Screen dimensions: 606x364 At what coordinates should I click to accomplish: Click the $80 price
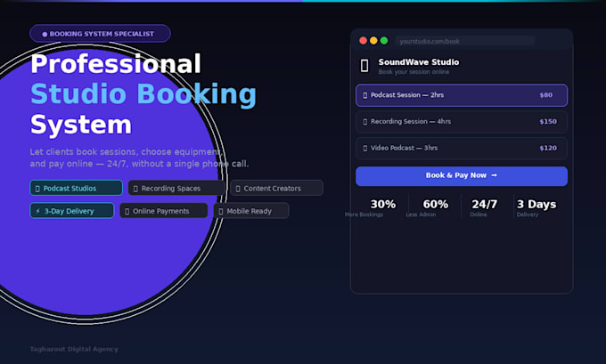point(546,95)
